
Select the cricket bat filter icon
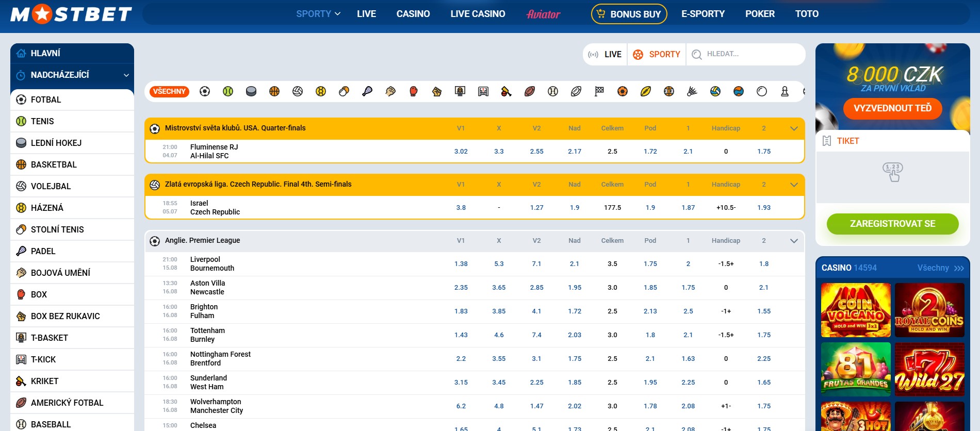507,91
